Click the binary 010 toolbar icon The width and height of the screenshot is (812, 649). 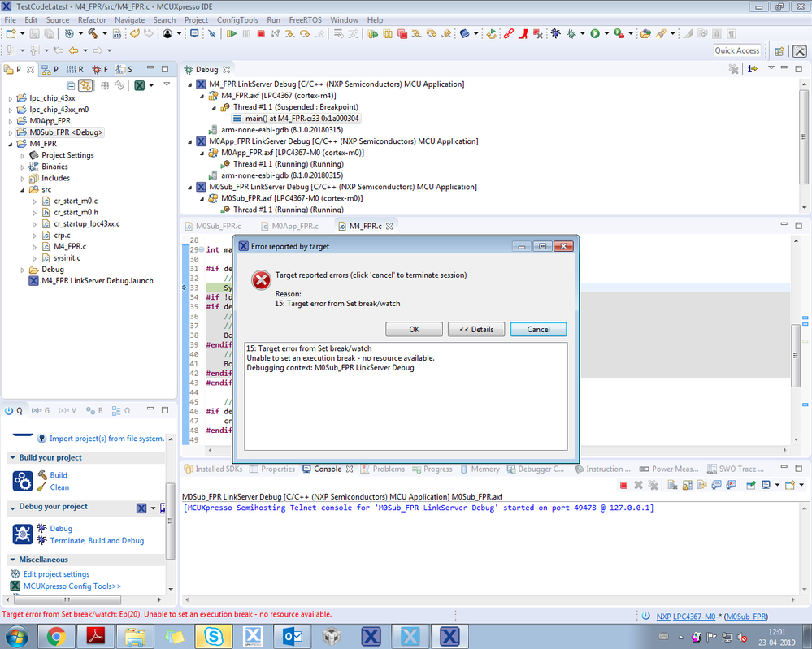117,33
